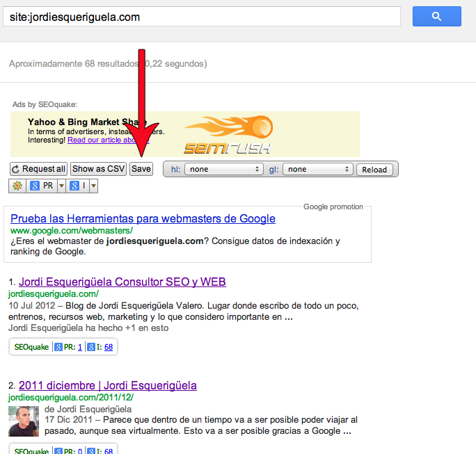Screen dimensions: 476x454
Task: Click the Google Index parameter icon in toolbar
Action: [74, 186]
